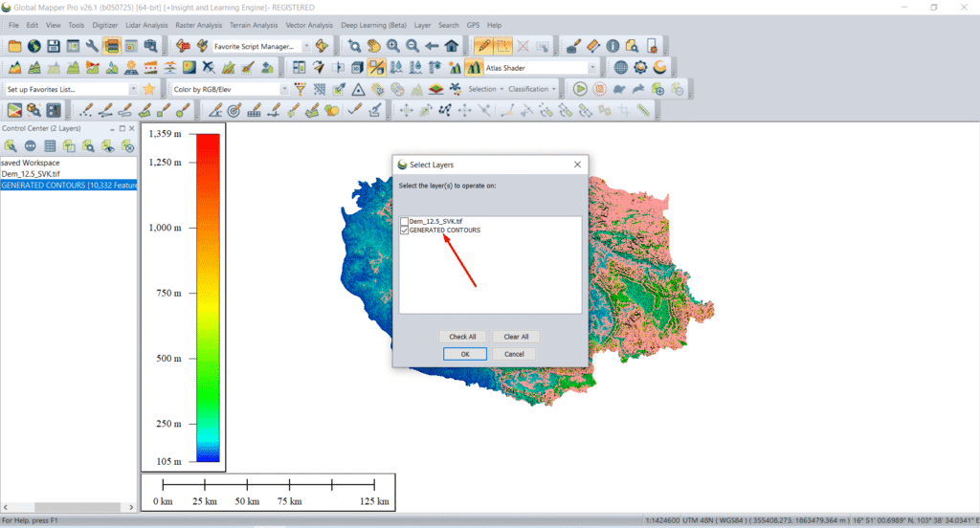Click the Check All button
980x528 pixels.
click(462, 337)
